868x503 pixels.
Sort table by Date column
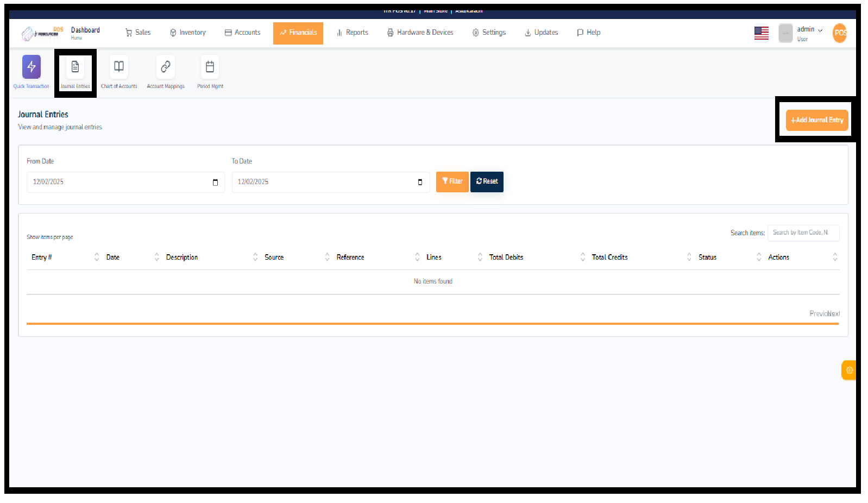[157, 257]
